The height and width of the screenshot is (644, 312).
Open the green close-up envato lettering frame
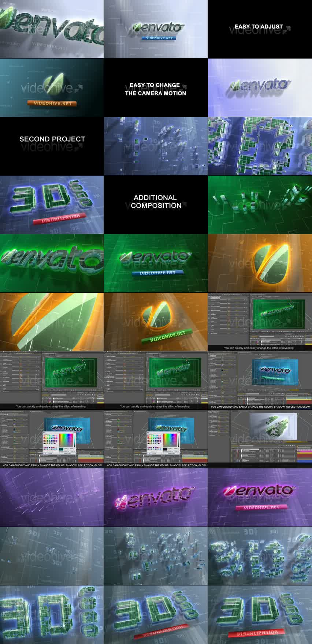tap(52, 263)
